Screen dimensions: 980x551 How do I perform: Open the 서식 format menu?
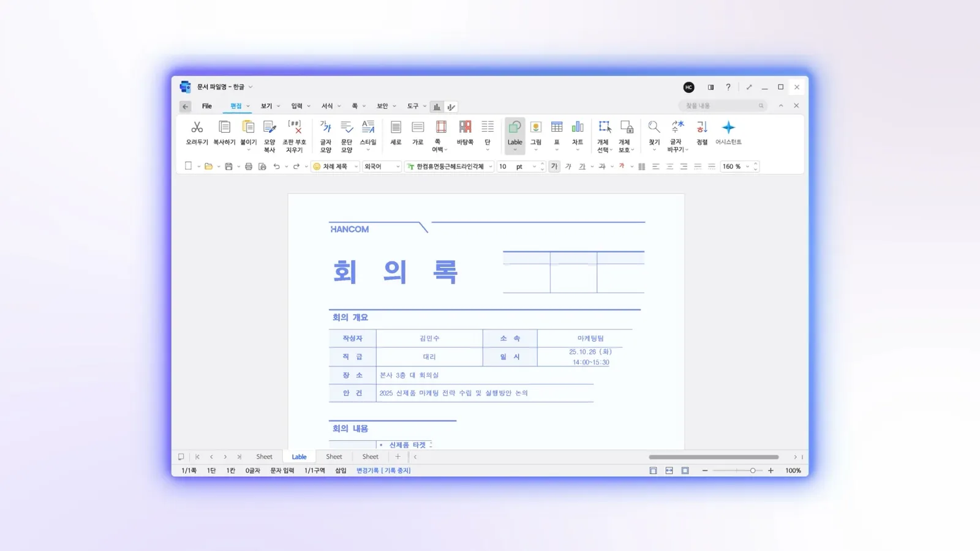(331, 106)
